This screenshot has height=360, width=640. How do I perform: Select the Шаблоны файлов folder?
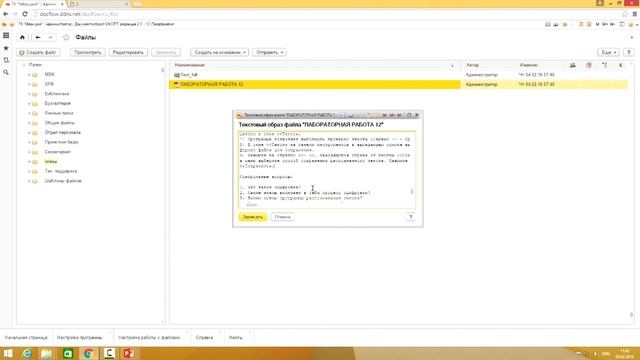tap(63, 181)
